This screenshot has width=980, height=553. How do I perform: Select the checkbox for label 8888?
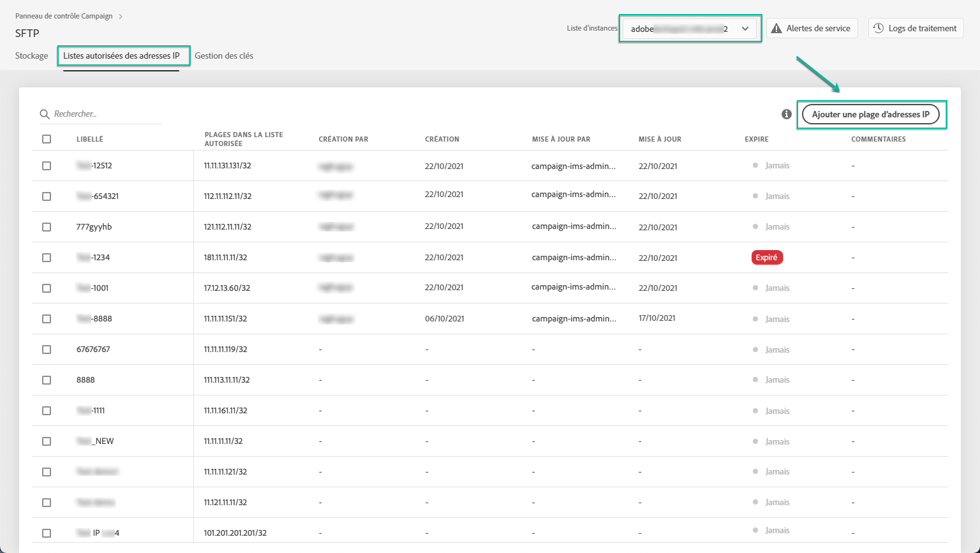click(47, 380)
